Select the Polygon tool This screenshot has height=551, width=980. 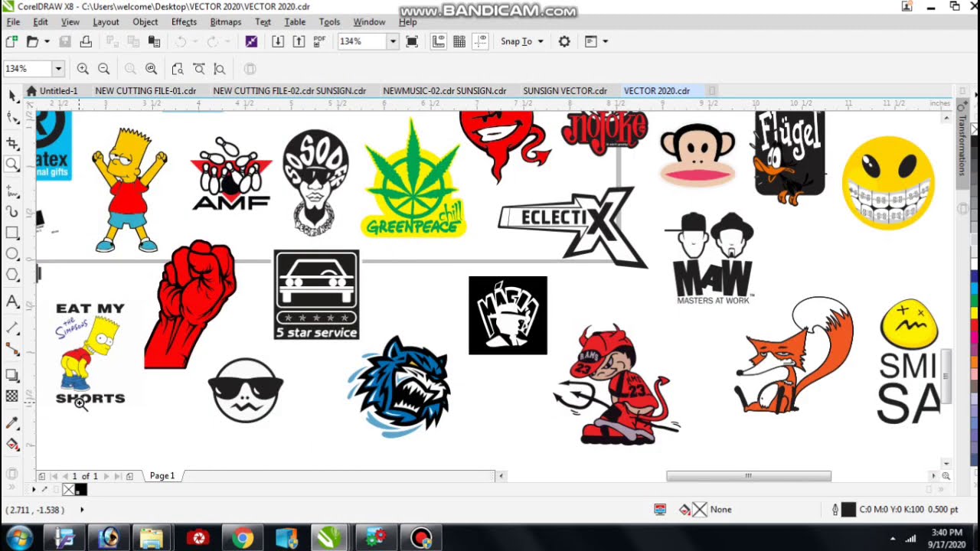pyautogui.click(x=12, y=275)
